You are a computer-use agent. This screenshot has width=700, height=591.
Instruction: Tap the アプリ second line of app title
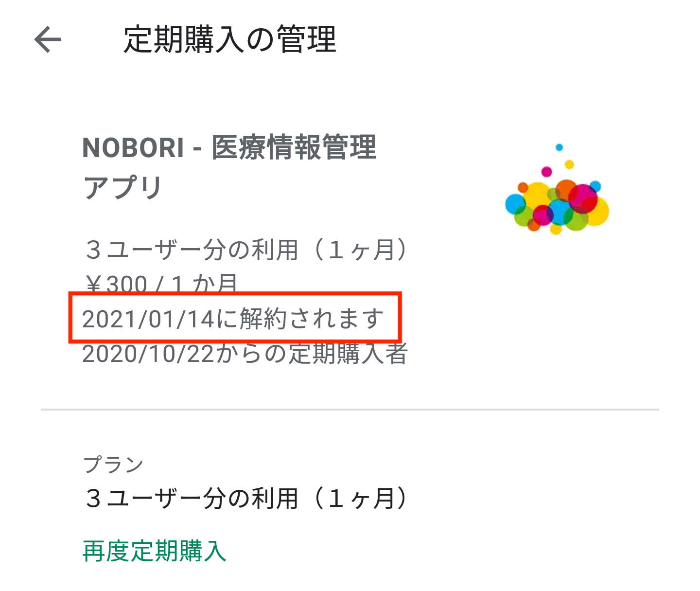click(122, 188)
